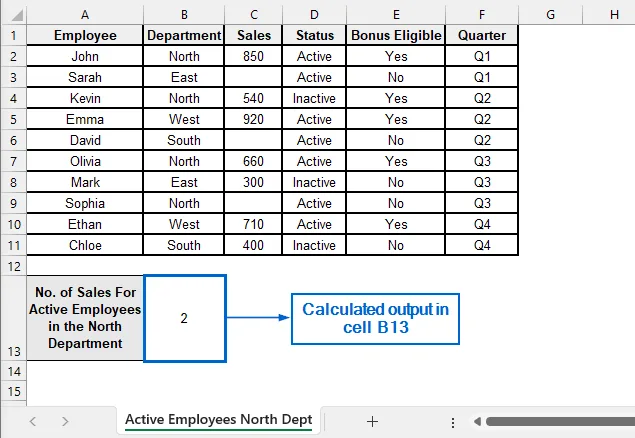
Task: Select sales value 920
Action: tap(254, 119)
